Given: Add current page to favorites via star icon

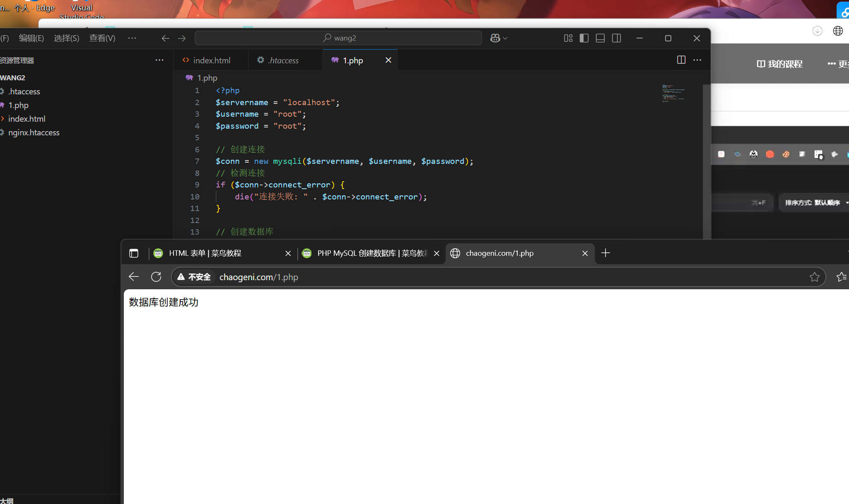Looking at the screenshot, I should [815, 277].
